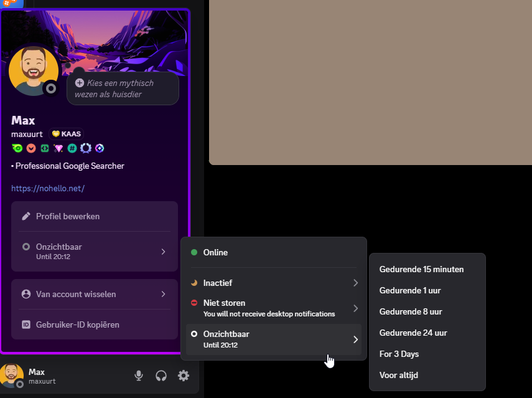
Task: Select Gedurende 15 minuten duration
Action: pyautogui.click(x=421, y=269)
